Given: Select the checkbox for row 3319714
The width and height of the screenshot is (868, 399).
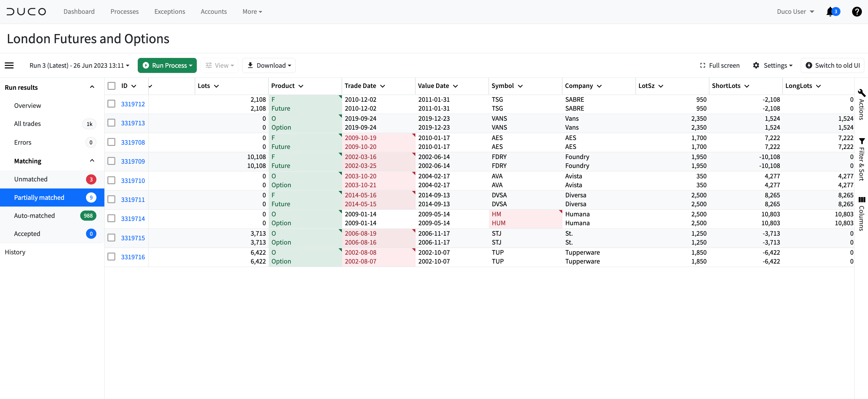Looking at the screenshot, I should pyautogui.click(x=111, y=218).
